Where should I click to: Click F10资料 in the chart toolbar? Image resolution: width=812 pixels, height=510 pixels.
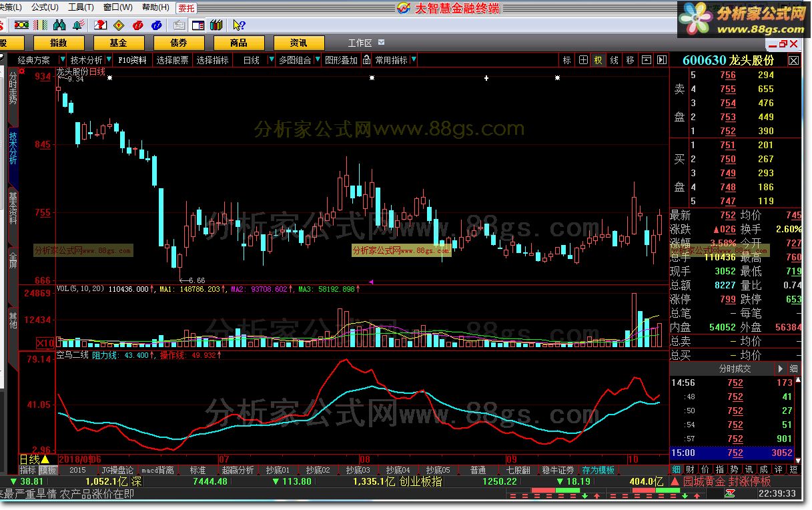[132, 60]
